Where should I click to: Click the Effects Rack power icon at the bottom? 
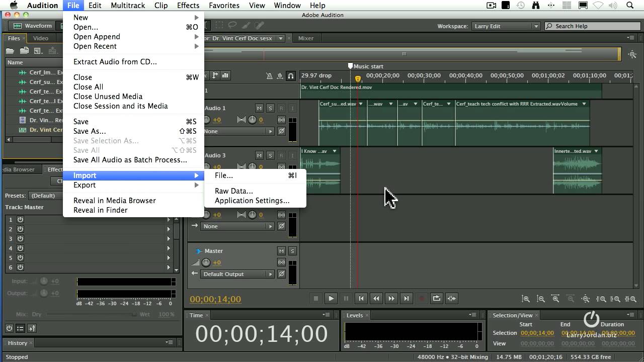click(x=9, y=328)
